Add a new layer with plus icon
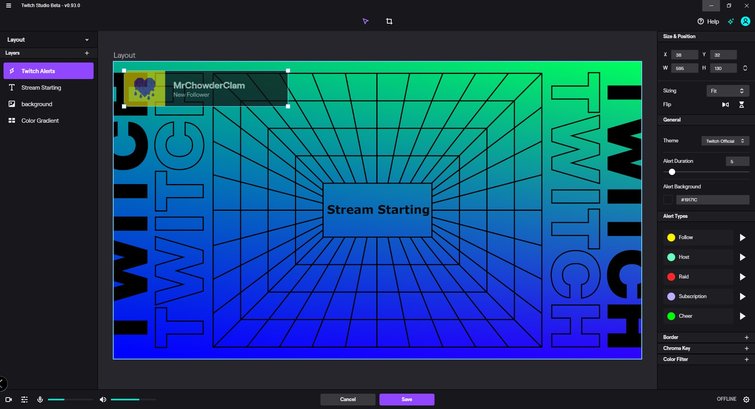Viewport: 755px width, 409px height. [86, 53]
